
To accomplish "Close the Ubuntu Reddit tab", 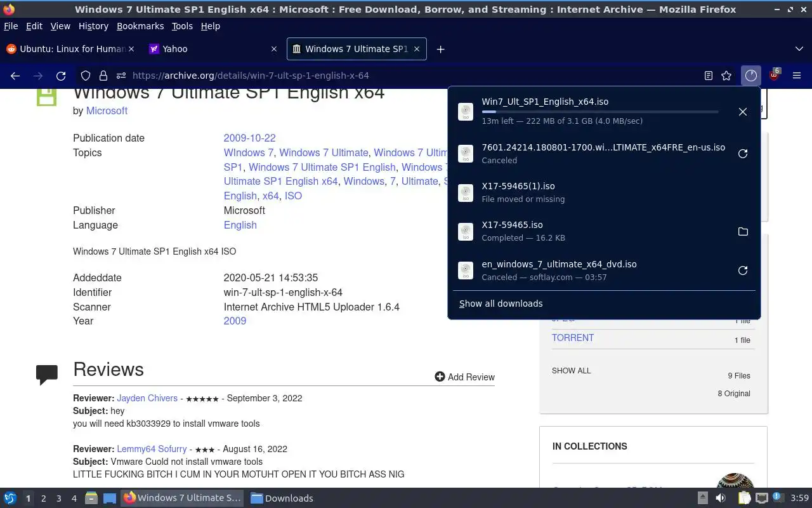I will pos(131,49).
